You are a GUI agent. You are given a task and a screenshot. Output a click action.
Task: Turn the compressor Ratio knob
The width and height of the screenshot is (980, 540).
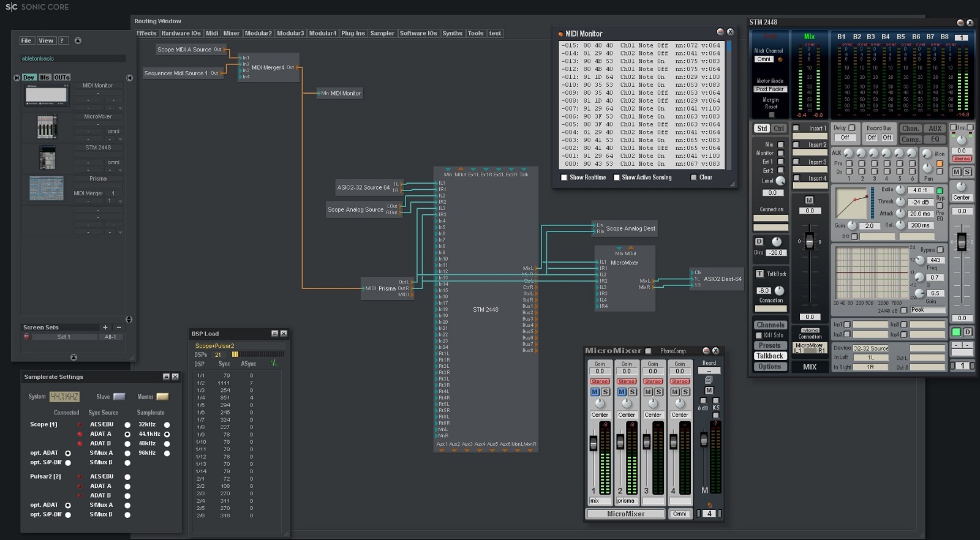(900, 190)
